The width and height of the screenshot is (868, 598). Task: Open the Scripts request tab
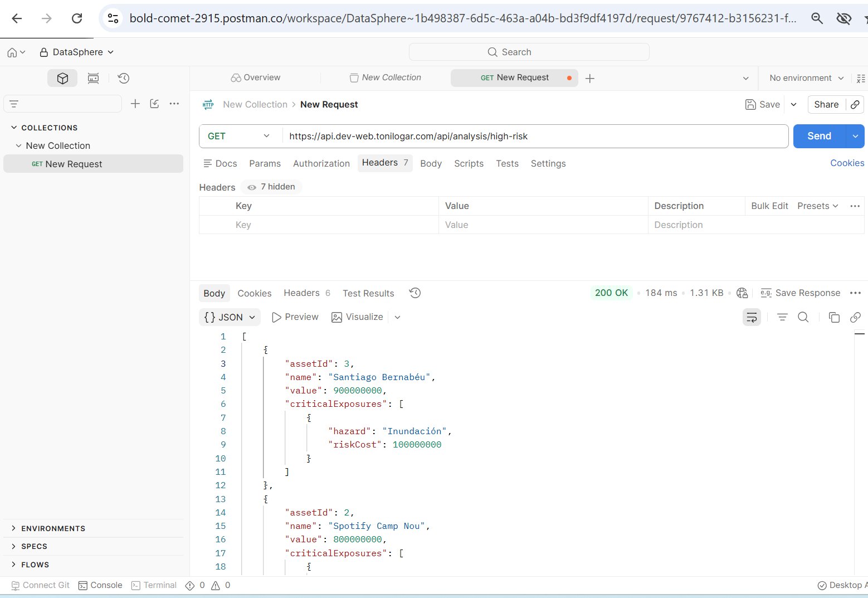tap(469, 163)
